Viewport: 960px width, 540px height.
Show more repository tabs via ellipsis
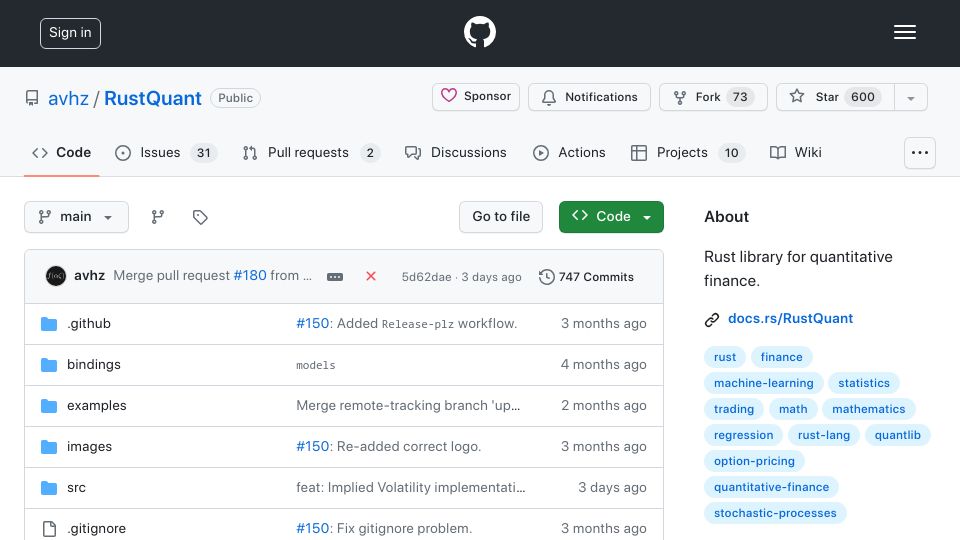click(x=920, y=153)
